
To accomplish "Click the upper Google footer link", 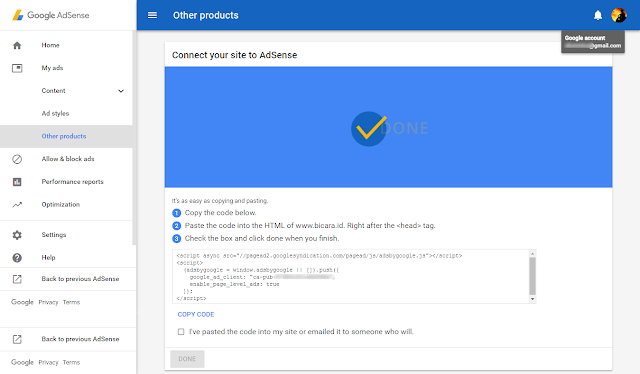I will pos(22,302).
